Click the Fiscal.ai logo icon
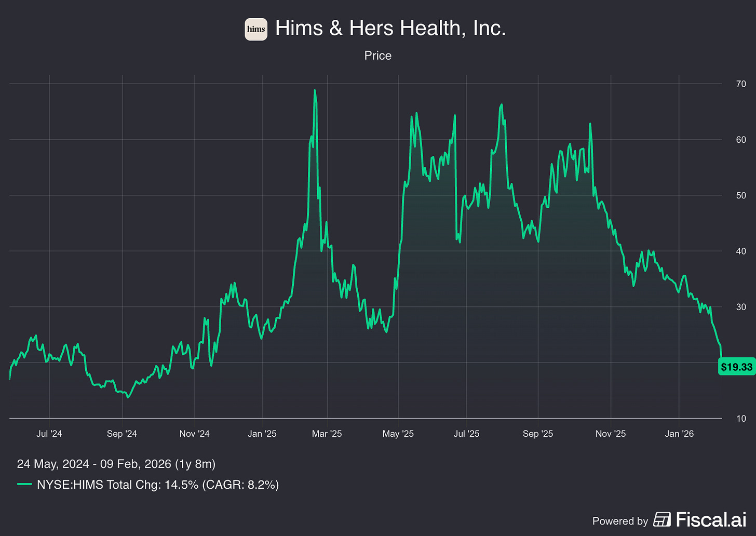The height and width of the screenshot is (536, 756). pos(662,519)
